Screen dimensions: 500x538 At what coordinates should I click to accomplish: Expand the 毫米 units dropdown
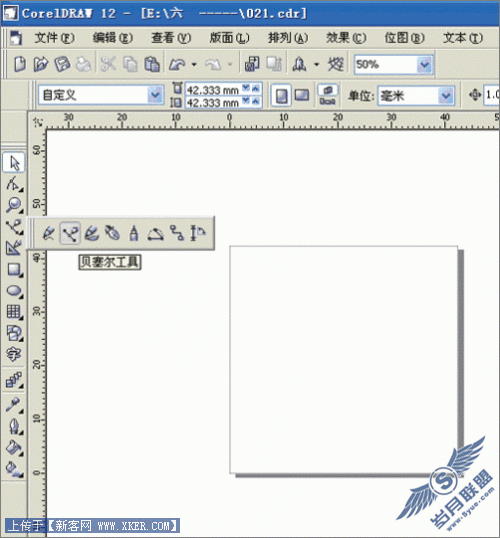(x=446, y=96)
